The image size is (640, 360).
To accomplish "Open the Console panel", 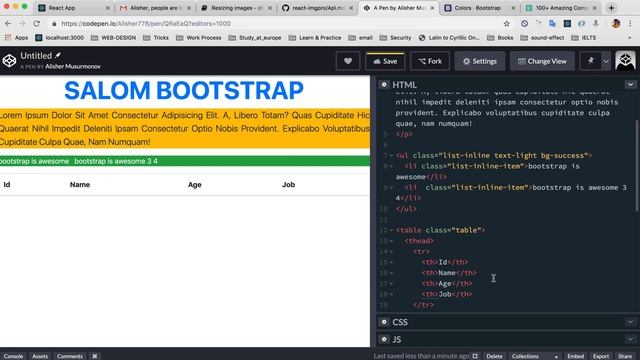I will tap(13, 356).
